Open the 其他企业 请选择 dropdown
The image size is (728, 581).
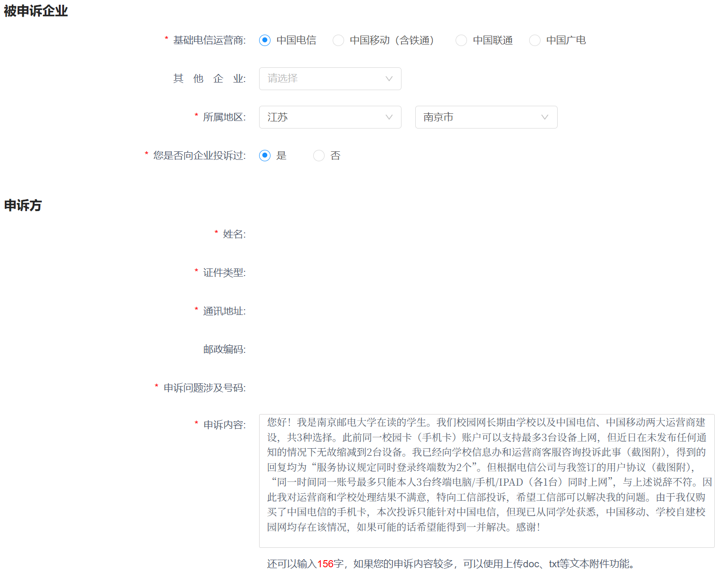pyautogui.click(x=330, y=79)
